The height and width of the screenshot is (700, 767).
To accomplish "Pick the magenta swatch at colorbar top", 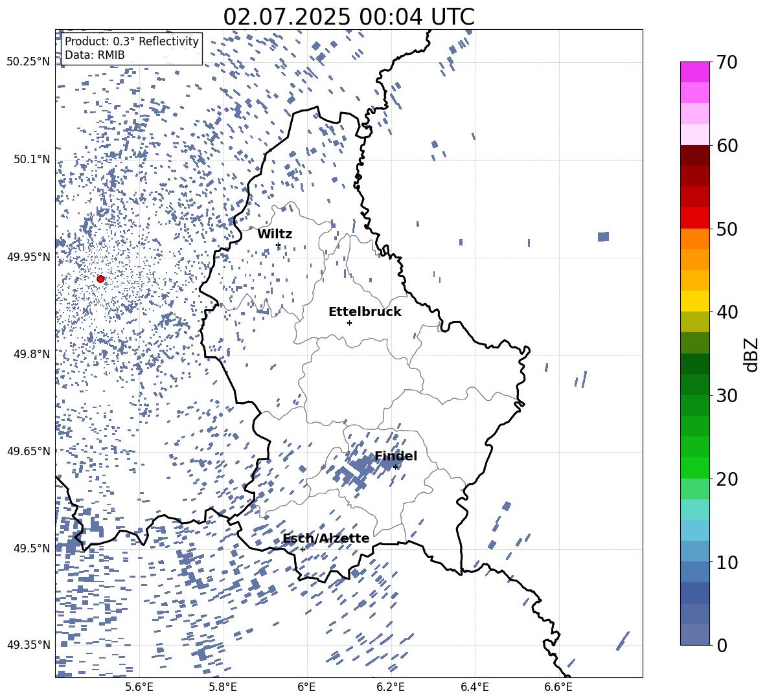I will (x=695, y=73).
